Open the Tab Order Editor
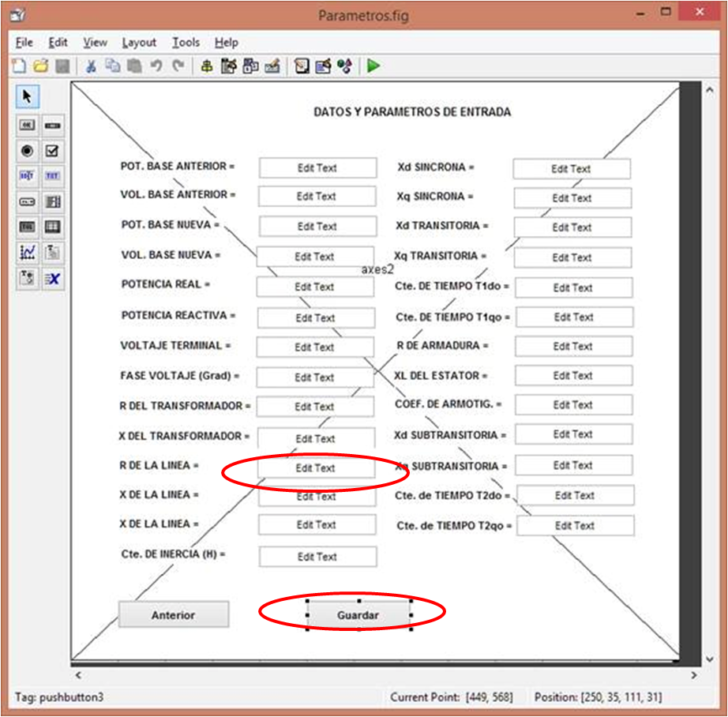 coord(251,66)
